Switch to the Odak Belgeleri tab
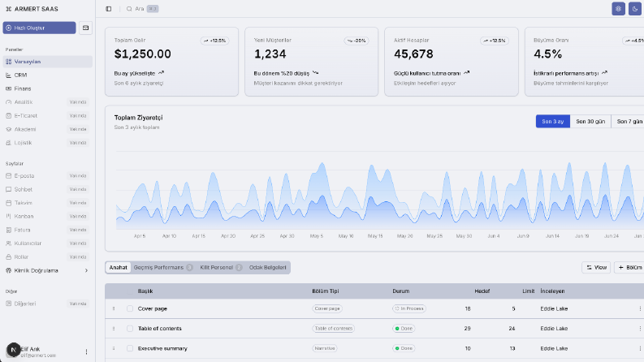Image resolution: width=644 pixels, height=362 pixels. 268,268
